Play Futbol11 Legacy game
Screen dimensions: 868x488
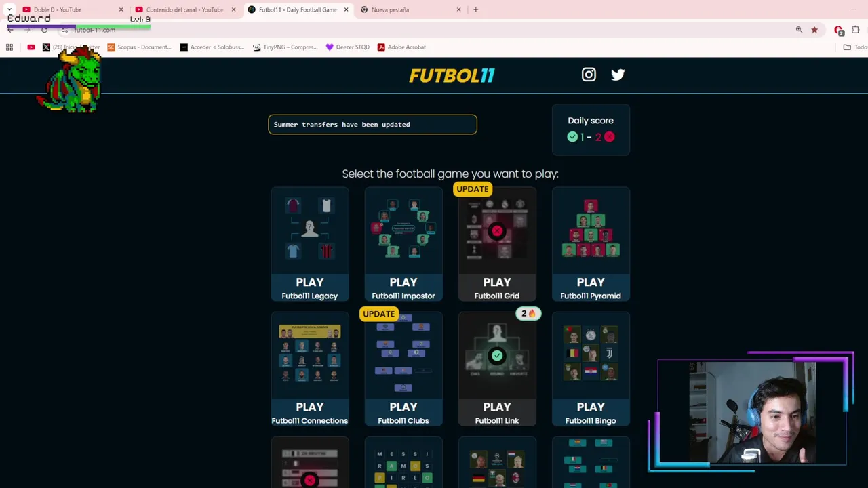(310, 244)
